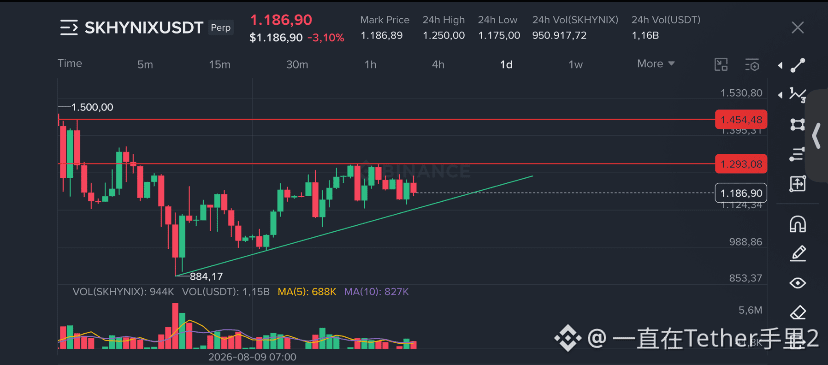This screenshot has height=365, width=828.
Task: Toggle drawings visibility eye icon
Action: pyautogui.click(x=797, y=283)
